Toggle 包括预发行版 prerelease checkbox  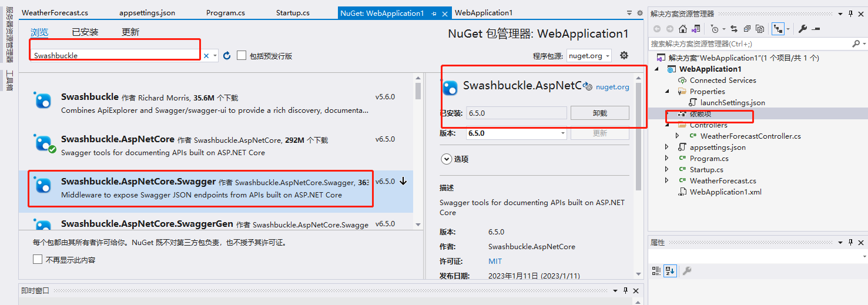242,55
